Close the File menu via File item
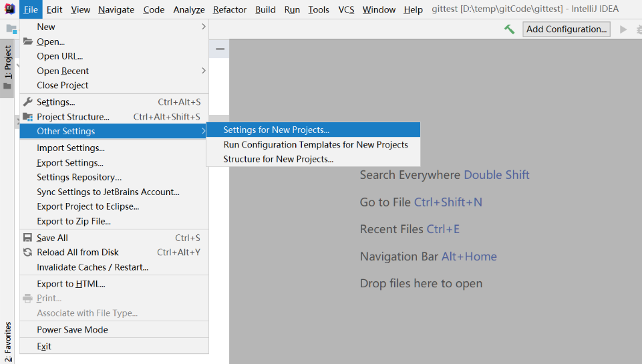 [31, 9]
